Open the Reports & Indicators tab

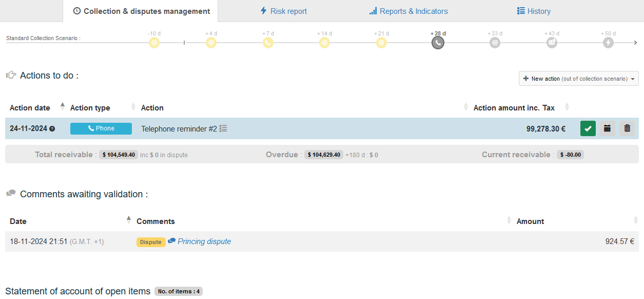click(408, 11)
